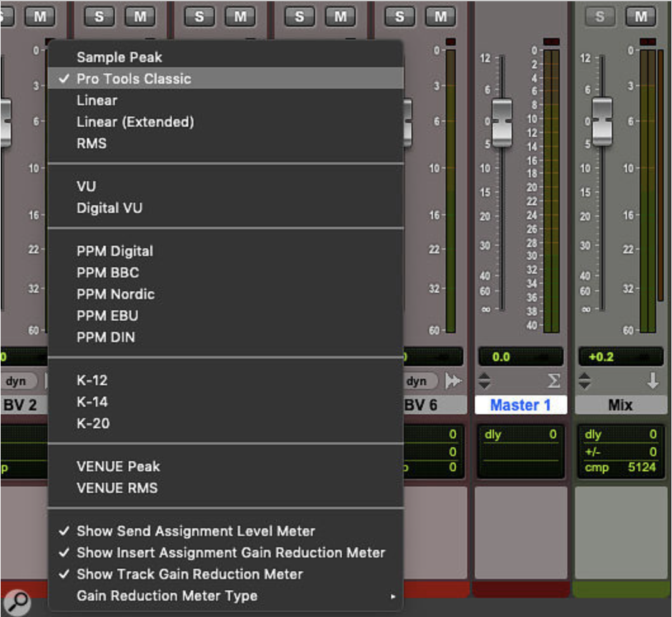The height and width of the screenshot is (617, 672).
Task: Mute the BV 2 track
Action: tap(41, 16)
